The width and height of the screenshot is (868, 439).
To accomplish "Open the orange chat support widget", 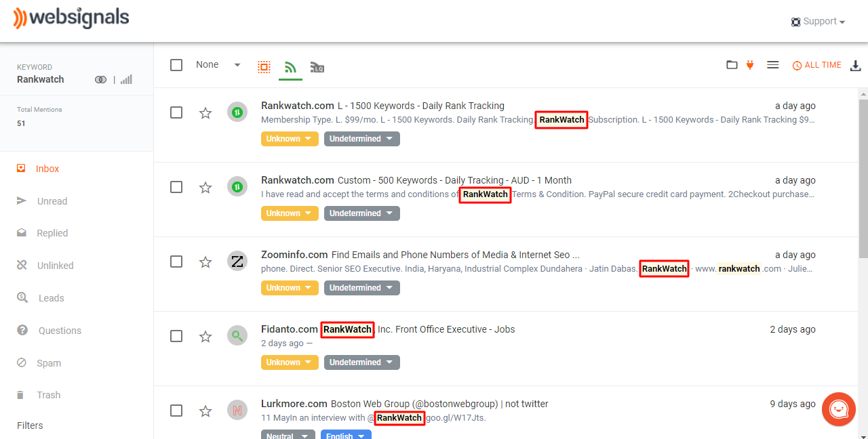I will (839, 409).
